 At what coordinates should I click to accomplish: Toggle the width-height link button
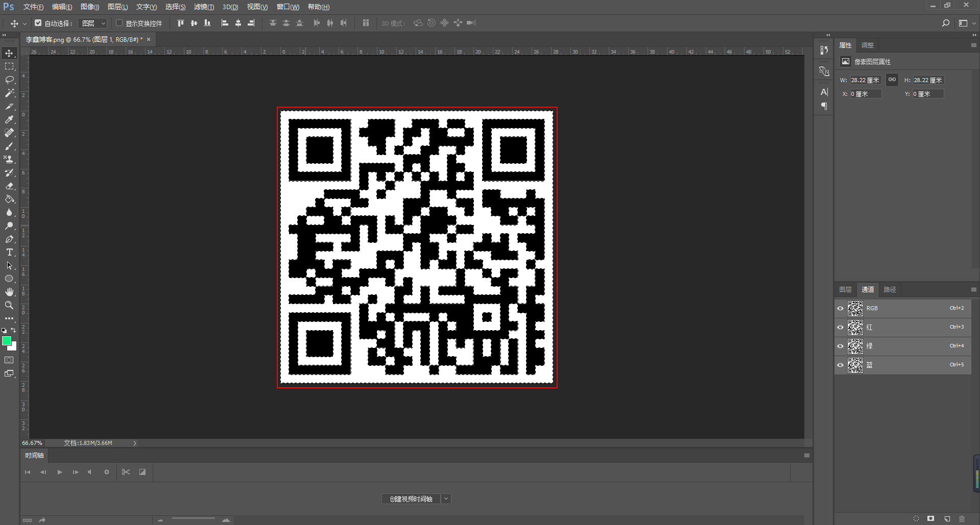892,80
